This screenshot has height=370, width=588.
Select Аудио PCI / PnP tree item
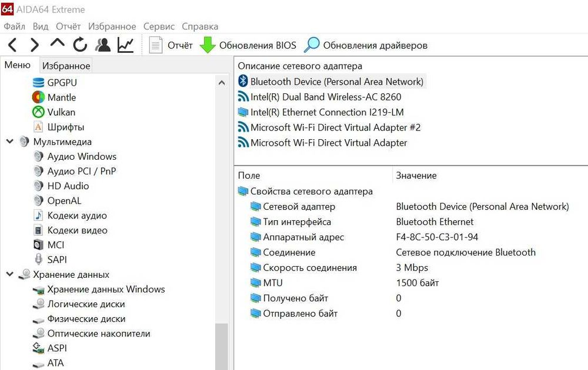[x=82, y=171]
